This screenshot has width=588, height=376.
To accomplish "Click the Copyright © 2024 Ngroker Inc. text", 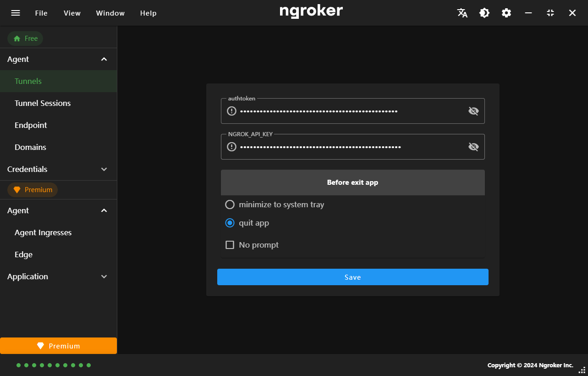I will point(530,365).
